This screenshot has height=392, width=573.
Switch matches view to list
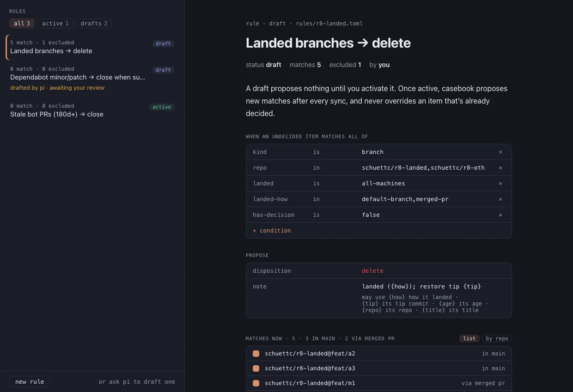tap(469, 338)
